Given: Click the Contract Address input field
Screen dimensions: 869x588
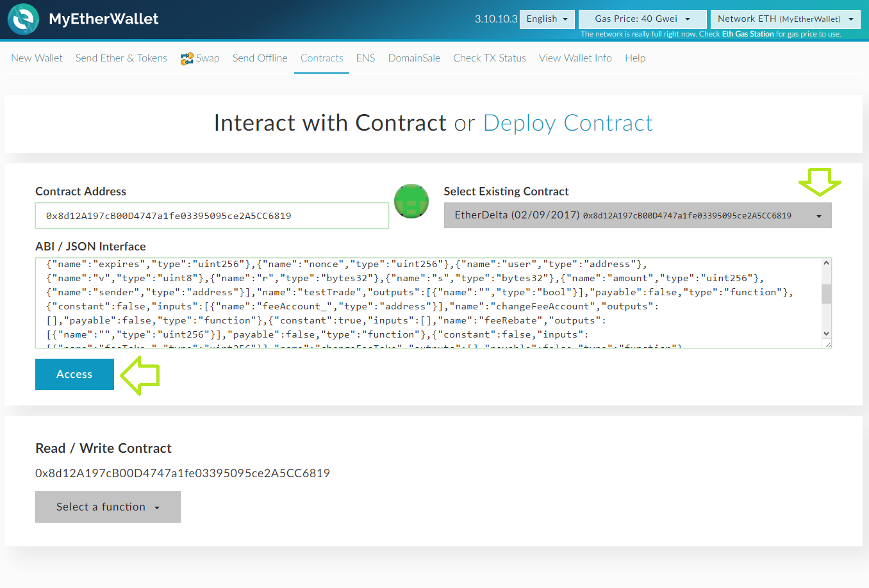Looking at the screenshot, I should [x=212, y=216].
